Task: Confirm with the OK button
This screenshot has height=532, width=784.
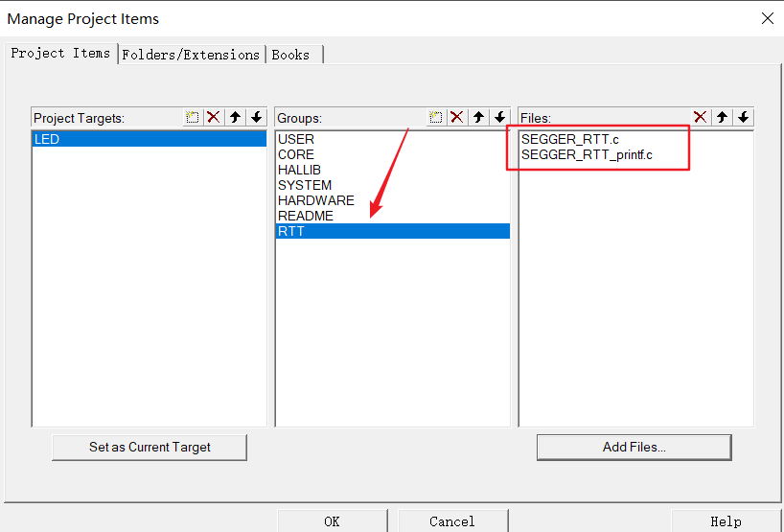Action: coord(333,521)
